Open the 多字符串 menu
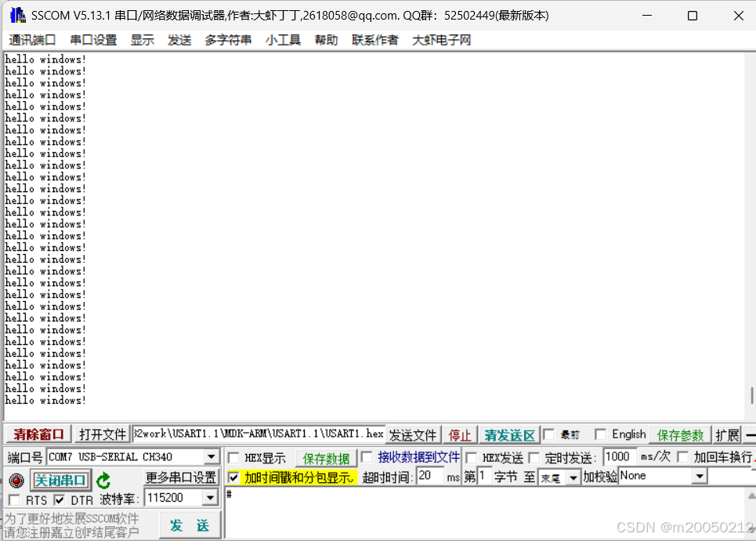This screenshot has height=541, width=756. click(228, 39)
